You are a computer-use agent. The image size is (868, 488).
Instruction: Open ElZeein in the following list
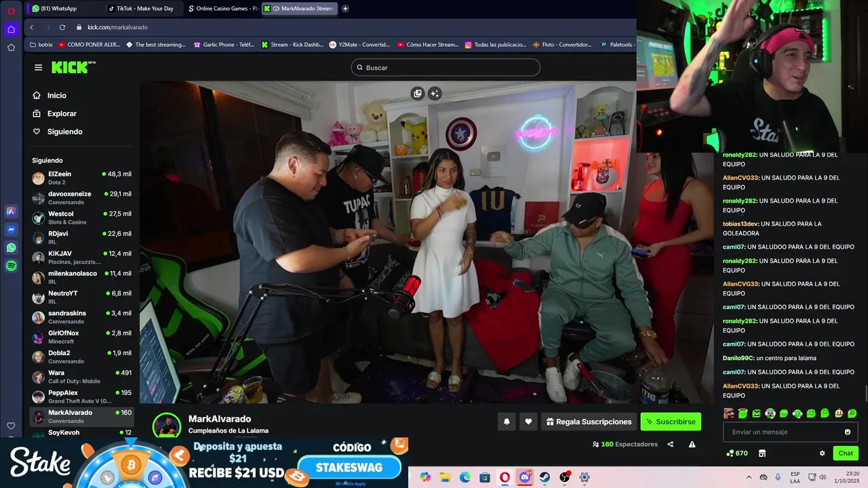coord(81,178)
